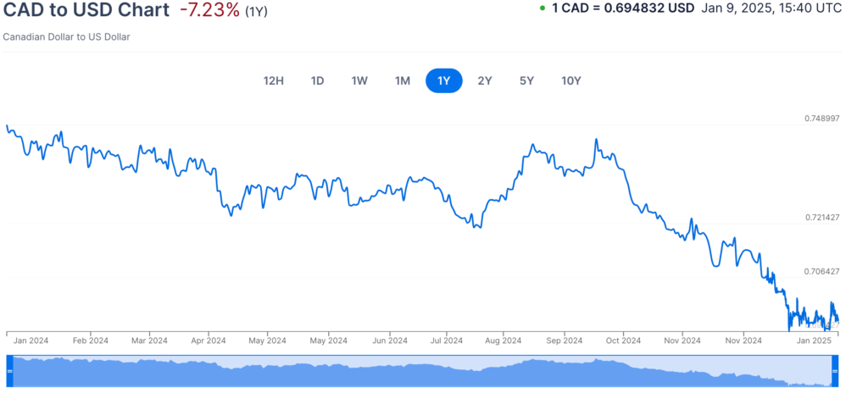Click the active 1Y range button

click(x=444, y=80)
